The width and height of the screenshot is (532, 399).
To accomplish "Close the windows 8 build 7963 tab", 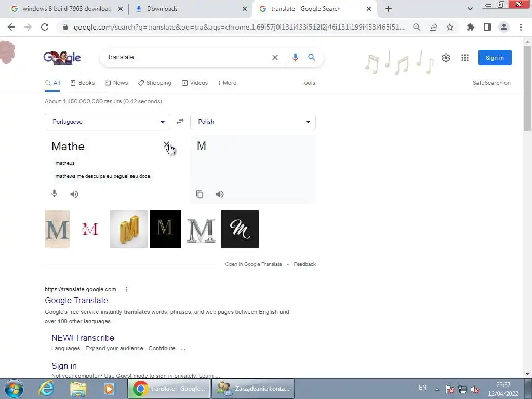I will pos(121,9).
